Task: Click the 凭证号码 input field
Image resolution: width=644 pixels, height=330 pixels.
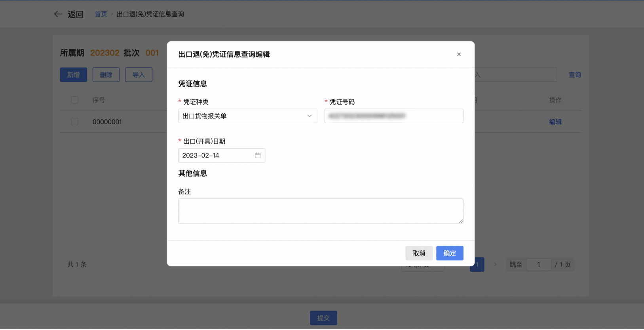Action: 393,116
